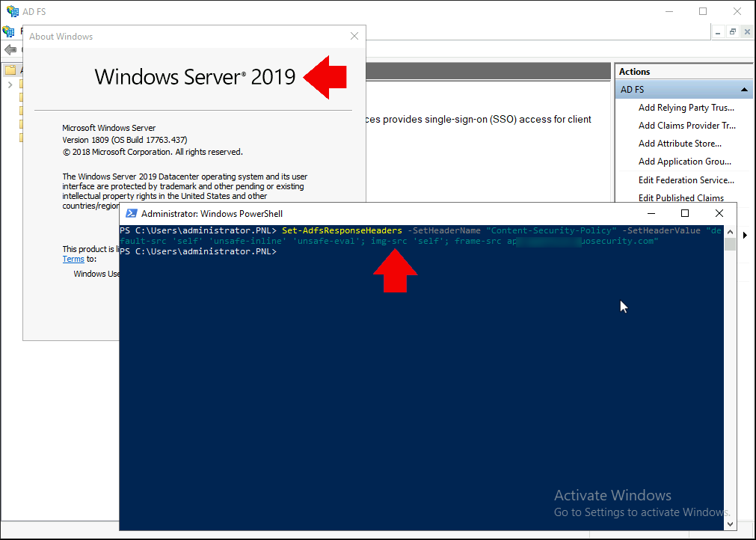Open the license Terms link in About Windows

point(73,259)
